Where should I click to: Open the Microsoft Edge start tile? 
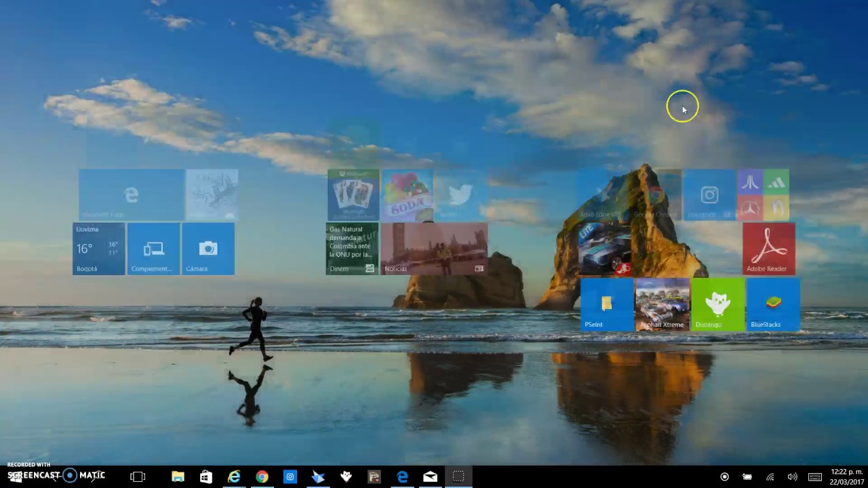tap(132, 195)
